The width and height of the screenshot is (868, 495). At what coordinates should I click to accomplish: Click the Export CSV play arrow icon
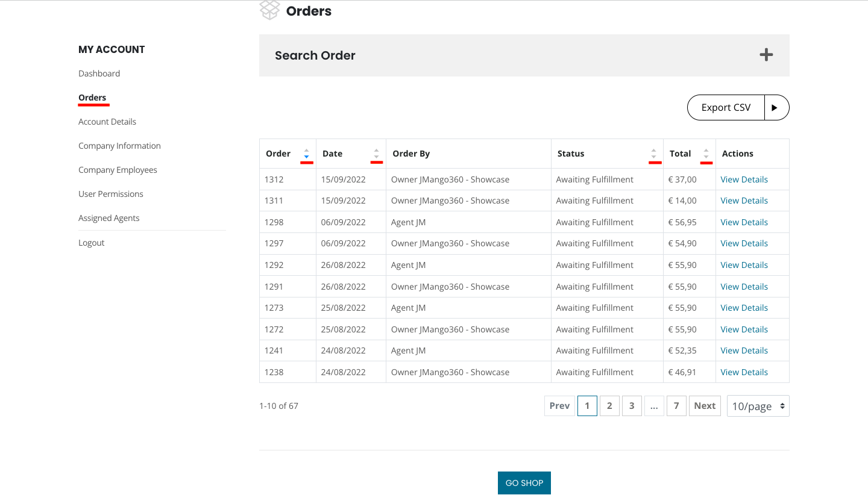776,108
